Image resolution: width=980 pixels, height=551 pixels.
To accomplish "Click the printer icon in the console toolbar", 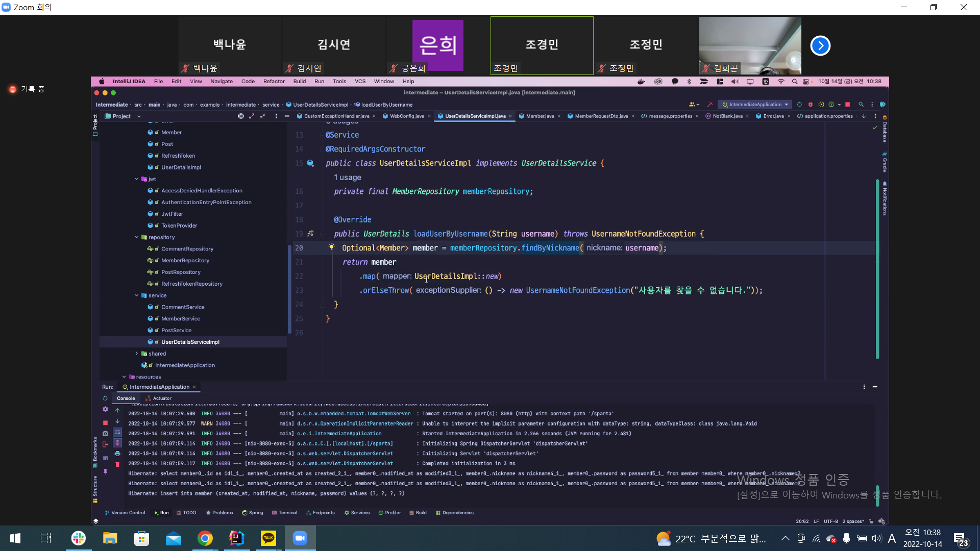I will (x=117, y=454).
